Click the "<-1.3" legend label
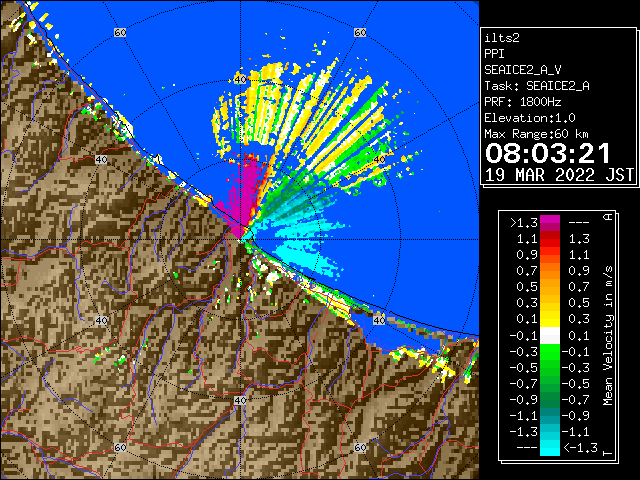640x480 pixels. (580, 448)
